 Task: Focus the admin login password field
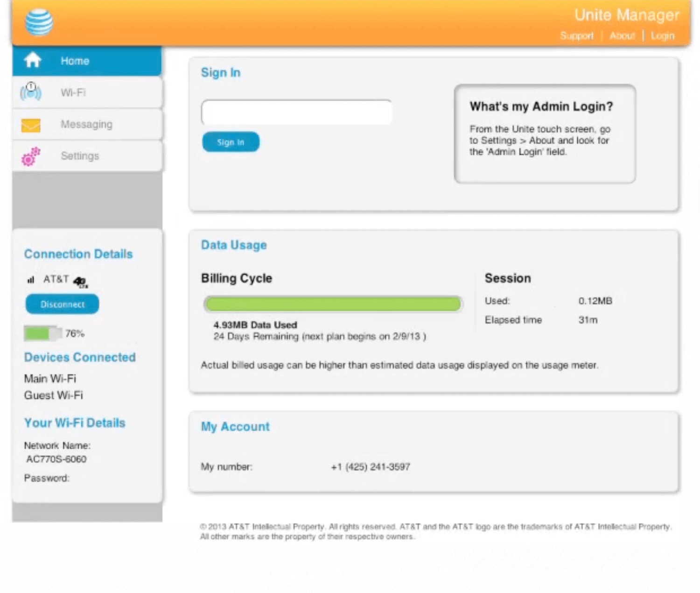[296, 112]
